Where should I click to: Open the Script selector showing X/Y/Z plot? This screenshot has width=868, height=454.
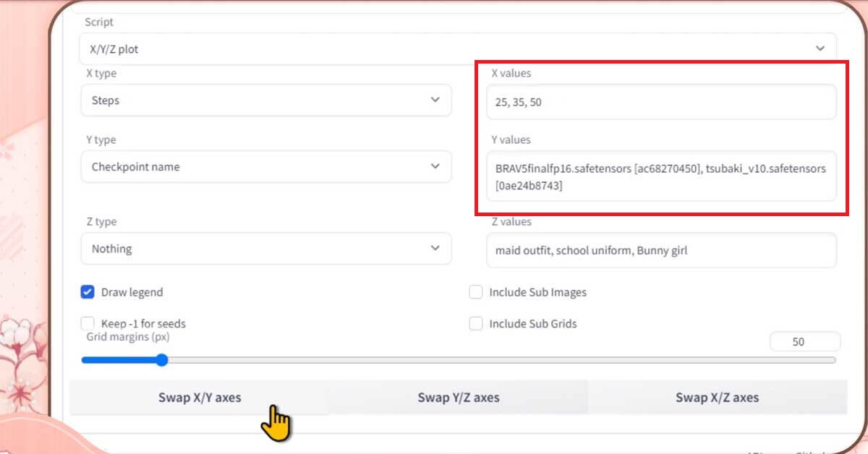[434, 49]
